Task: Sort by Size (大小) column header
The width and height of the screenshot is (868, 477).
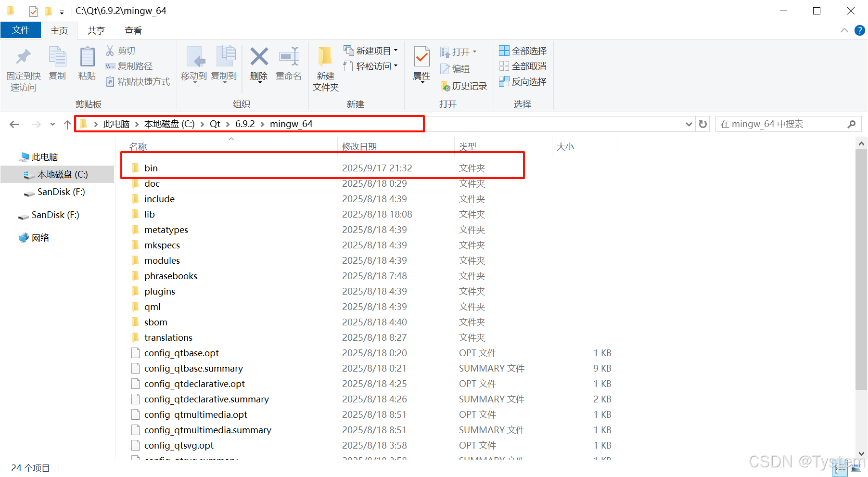Action: coord(565,146)
